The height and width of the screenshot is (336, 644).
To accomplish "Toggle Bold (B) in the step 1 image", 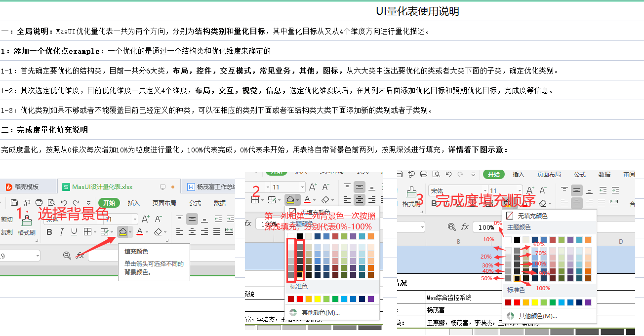I will [49, 232].
